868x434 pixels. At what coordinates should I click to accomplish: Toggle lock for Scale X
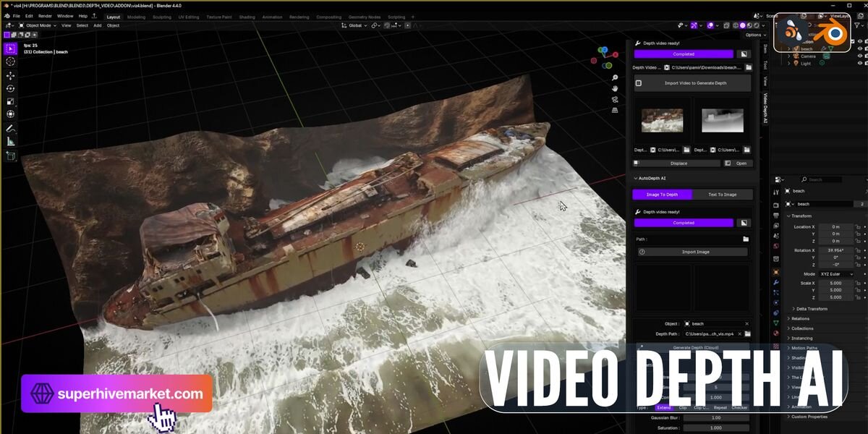tap(858, 283)
